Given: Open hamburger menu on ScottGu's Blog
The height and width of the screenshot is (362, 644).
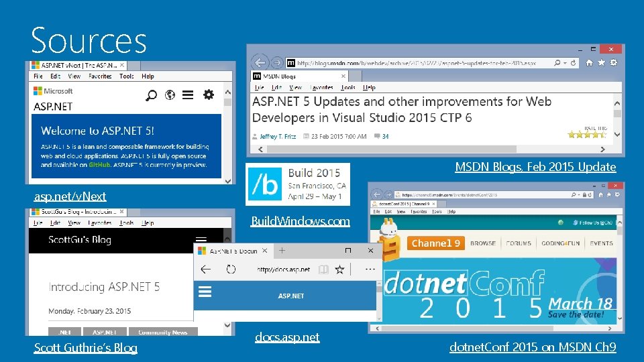Looking at the screenshot, I should [x=201, y=240].
